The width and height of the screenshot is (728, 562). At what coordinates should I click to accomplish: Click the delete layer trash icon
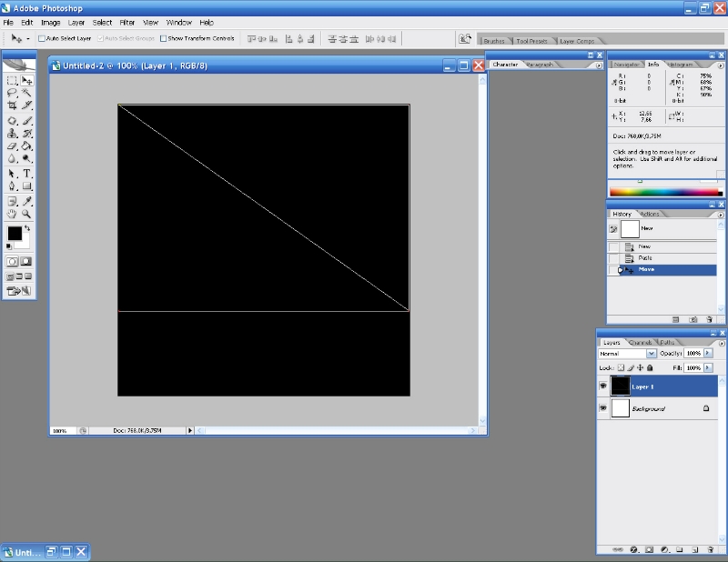(x=710, y=549)
